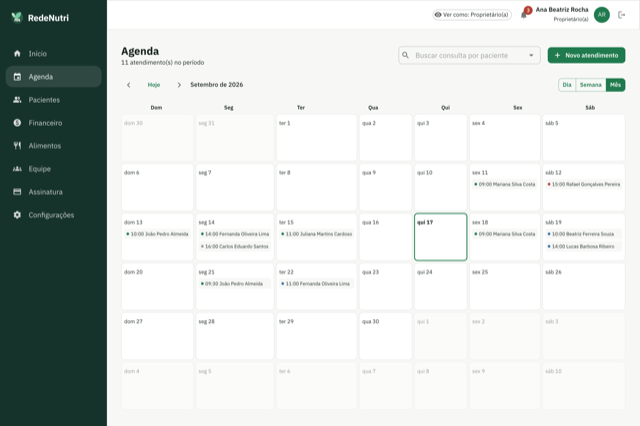640x426 pixels.
Task: Open Configurações gear icon
Action: coord(17,215)
